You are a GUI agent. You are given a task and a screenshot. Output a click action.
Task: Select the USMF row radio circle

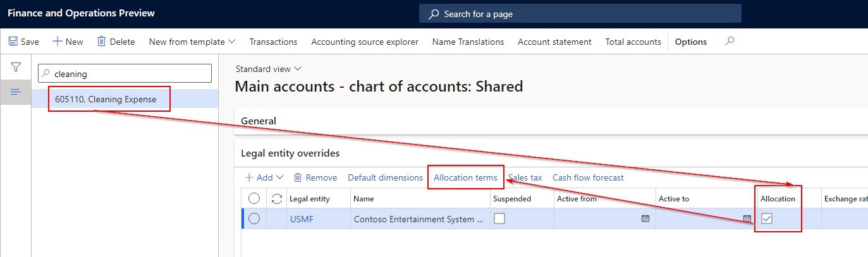[x=254, y=218]
